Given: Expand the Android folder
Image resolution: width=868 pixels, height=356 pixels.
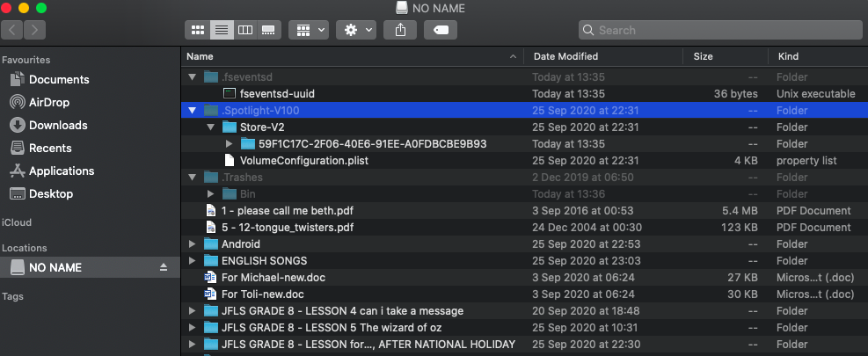Looking at the screenshot, I should [x=193, y=244].
